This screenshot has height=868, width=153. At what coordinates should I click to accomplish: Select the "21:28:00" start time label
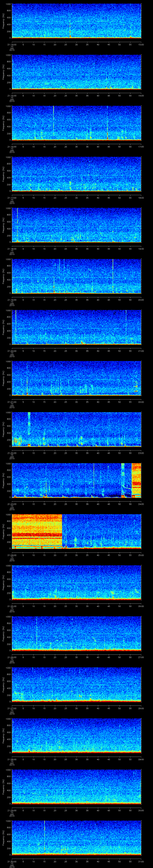(x=12, y=759)
